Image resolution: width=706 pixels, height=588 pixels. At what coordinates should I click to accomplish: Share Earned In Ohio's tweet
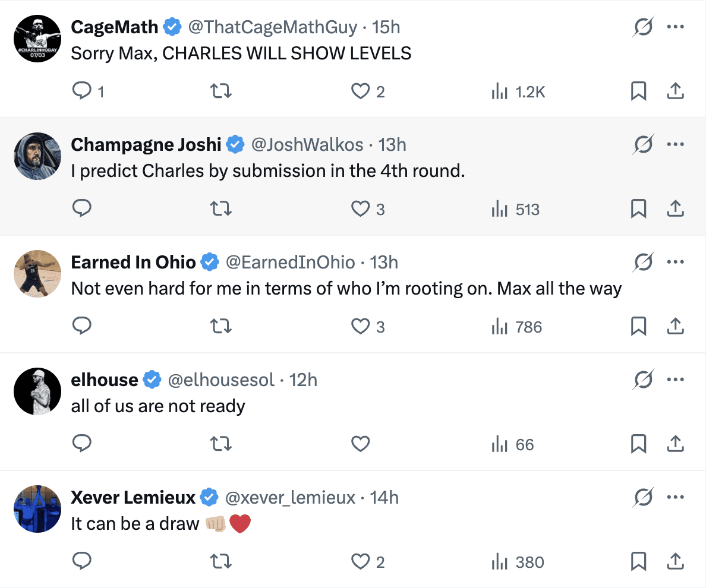(x=675, y=327)
